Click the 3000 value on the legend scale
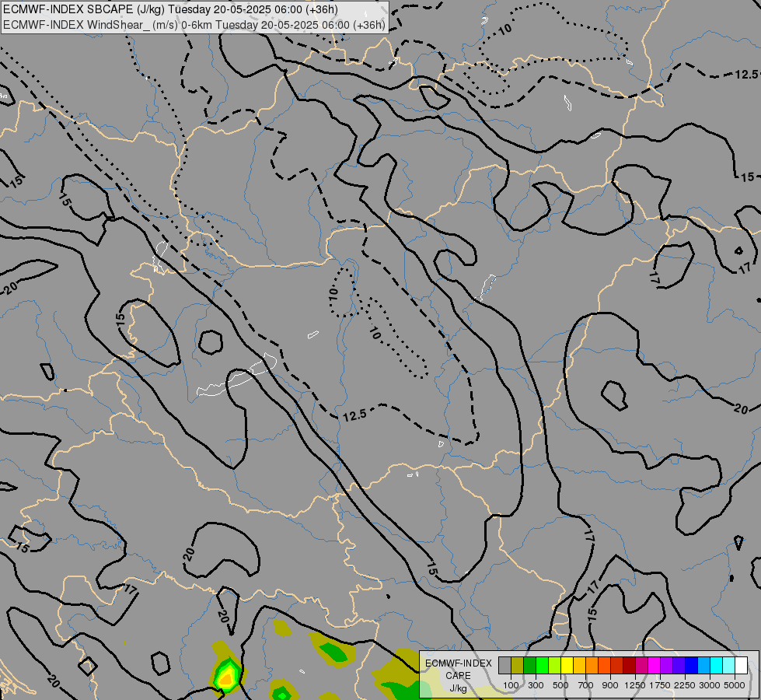761x700 pixels. (710, 685)
